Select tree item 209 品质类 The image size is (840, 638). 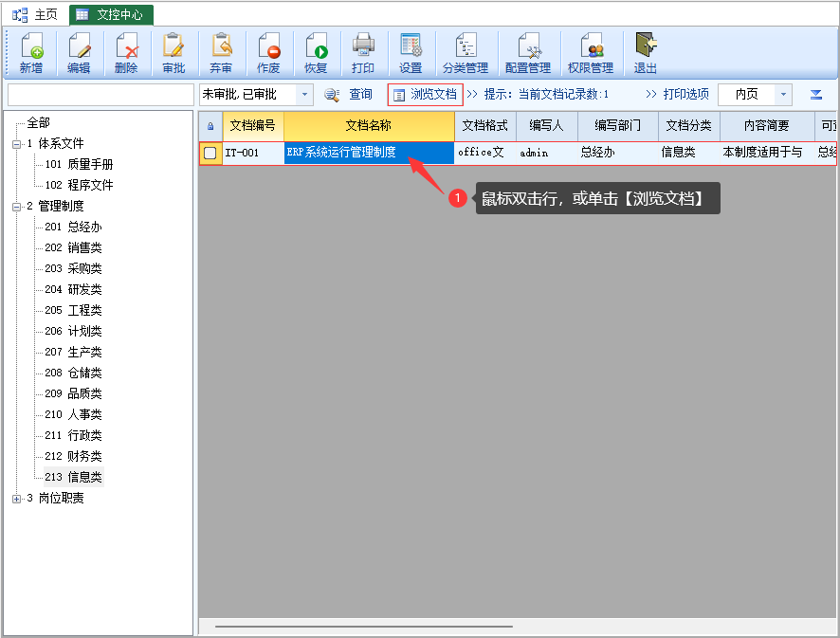click(73, 394)
